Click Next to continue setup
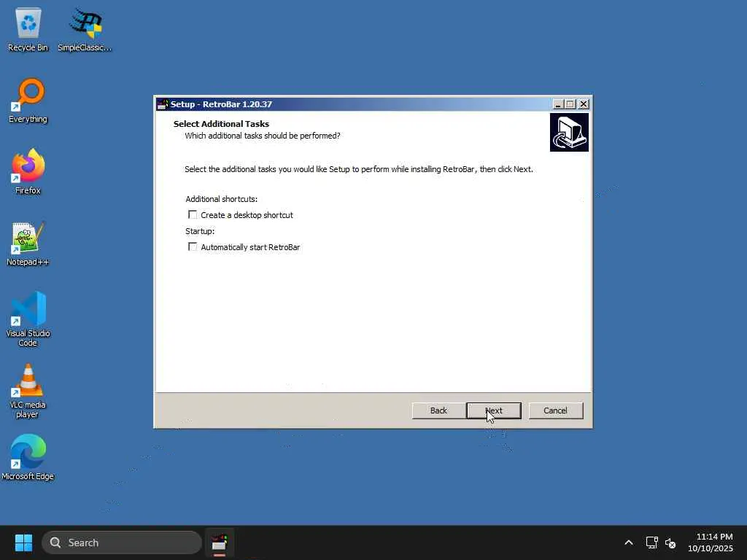This screenshot has height=560, width=747. point(494,411)
